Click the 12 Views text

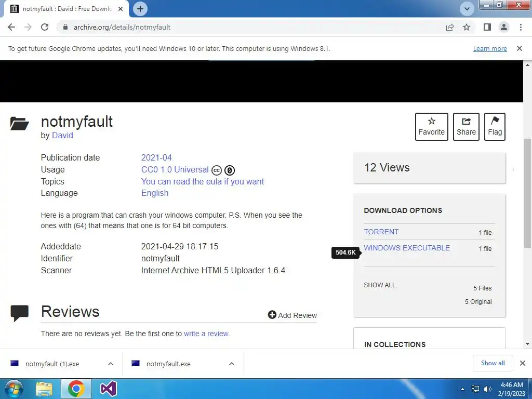pyautogui.click(x=387, y=168)
